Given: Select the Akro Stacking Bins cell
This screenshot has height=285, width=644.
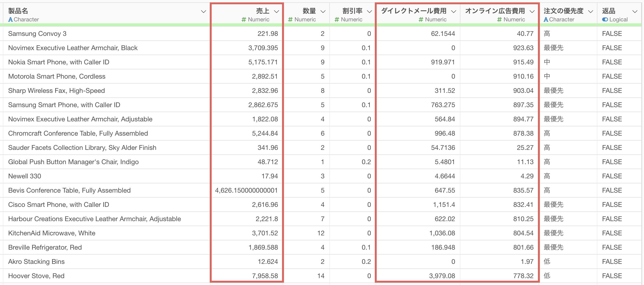Looking at the screenshot, I should (x=36, y=261).
